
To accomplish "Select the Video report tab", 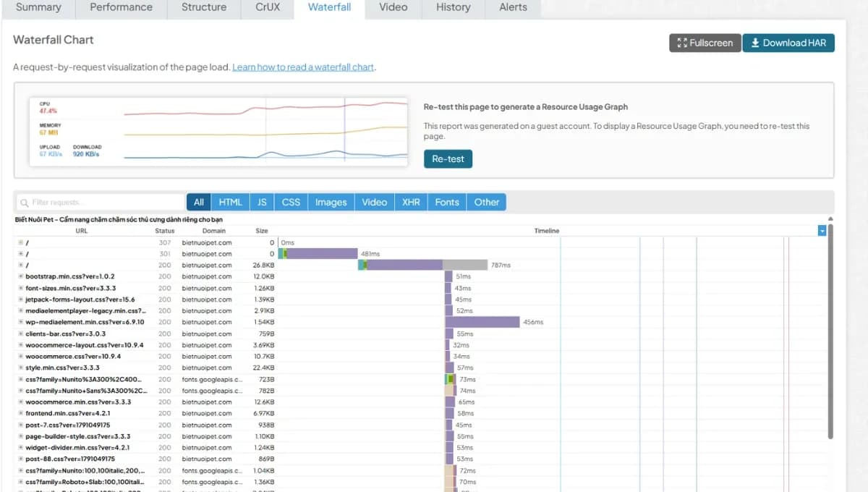I will click(393, 8).
